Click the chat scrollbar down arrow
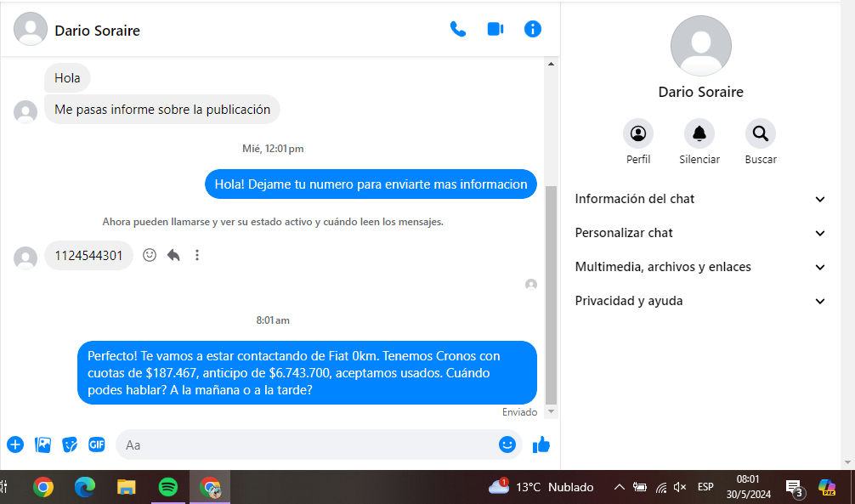 pyautogui.click(x=551, y=411)
